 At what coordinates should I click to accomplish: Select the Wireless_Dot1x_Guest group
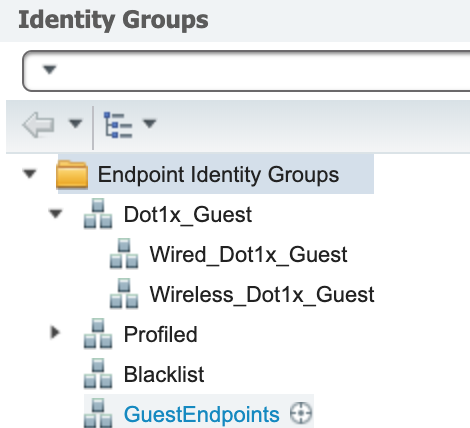coord(262,295)
